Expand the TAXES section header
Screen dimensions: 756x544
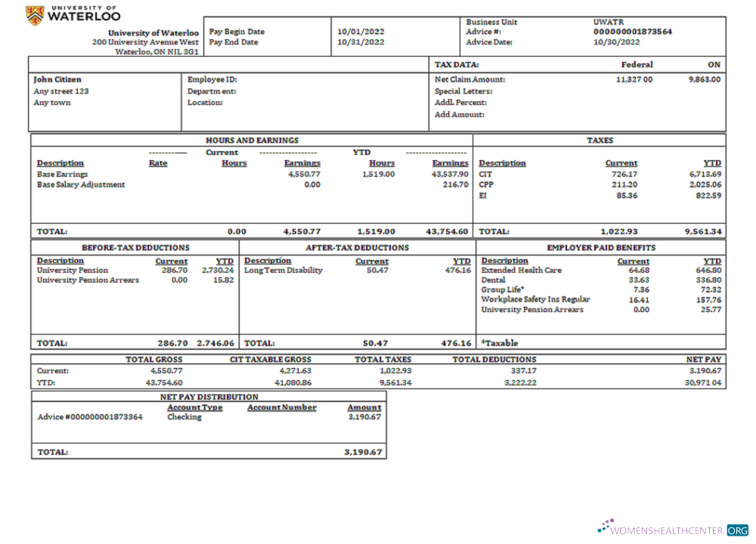click(x=600, y=140)
